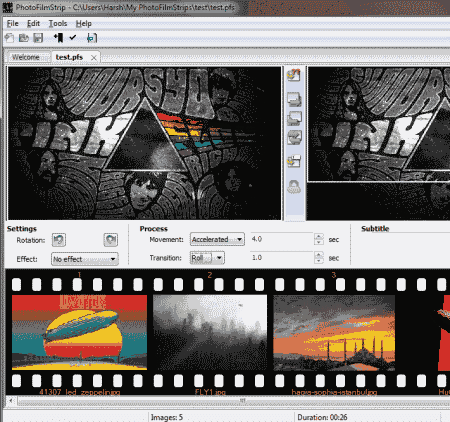This screenshot has width=450, height=422.
Task: Click the hagia-sophia-istanbul.jpg filename label
Action: point(334,392)
